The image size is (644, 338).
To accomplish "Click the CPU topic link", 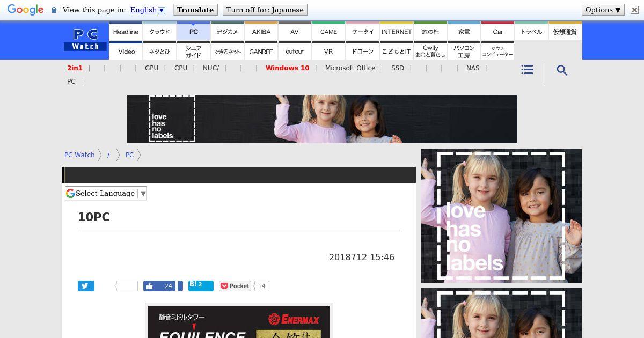I will [181, 68].
